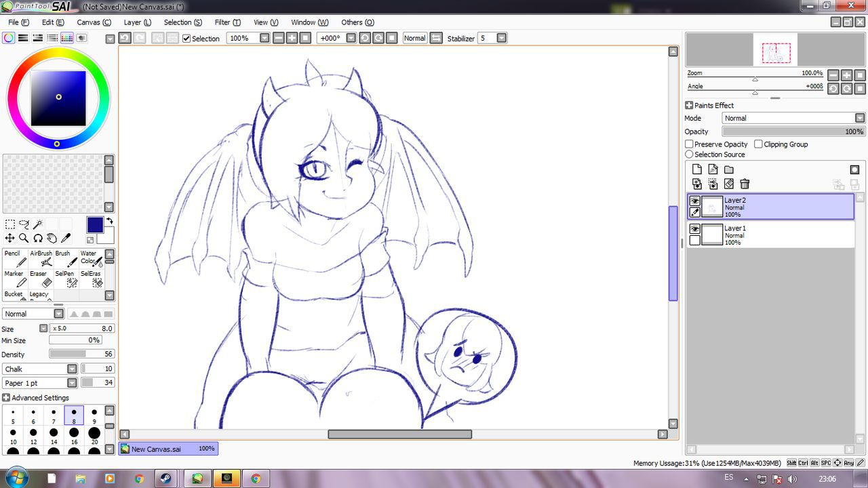Select the Brush tool
This screenshot has width=868, height=488.
point(66,258)
